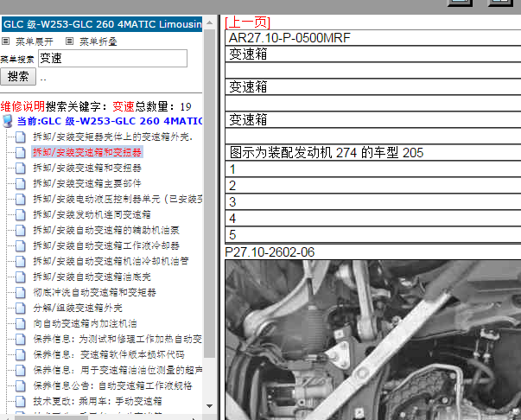Click document icon beside 拆卸/安装变矩器壳体上的变速箱外壳
The image size is (521, 420).
click(20, 137)
